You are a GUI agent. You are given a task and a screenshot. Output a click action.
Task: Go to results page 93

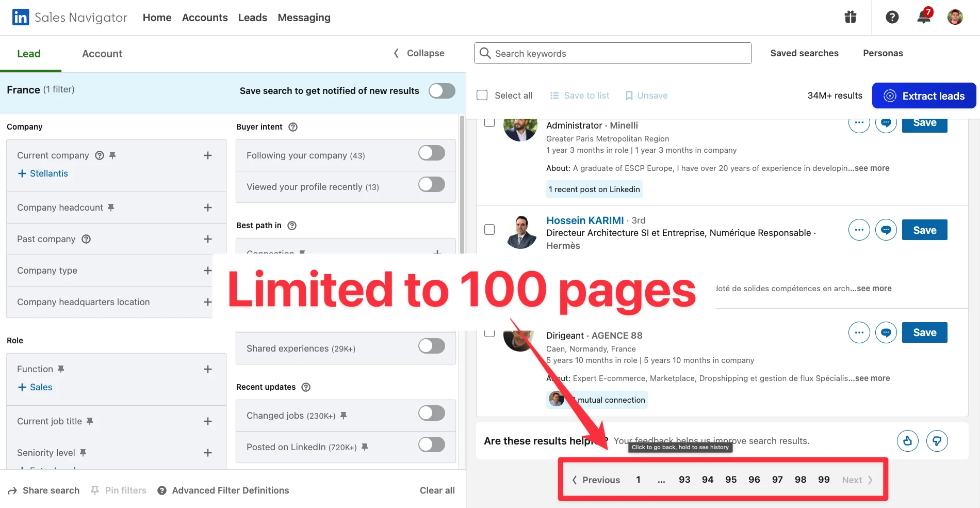684,480
